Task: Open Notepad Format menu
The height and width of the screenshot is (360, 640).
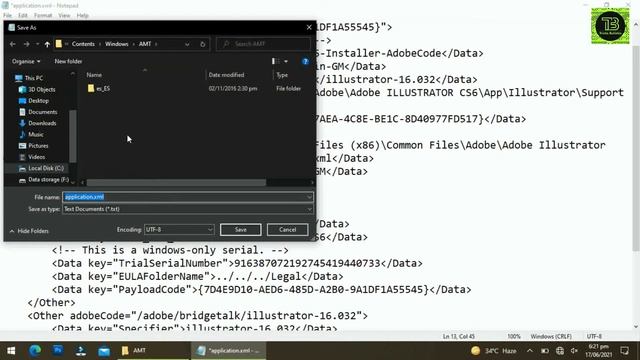Action: tap(43, 16)
